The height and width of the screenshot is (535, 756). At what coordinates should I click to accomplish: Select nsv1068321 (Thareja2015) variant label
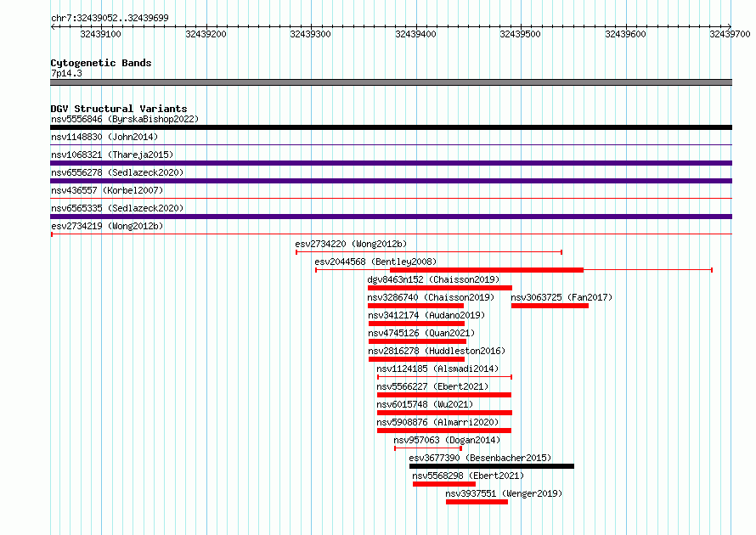pyautogui.click(x=112, y=155)
